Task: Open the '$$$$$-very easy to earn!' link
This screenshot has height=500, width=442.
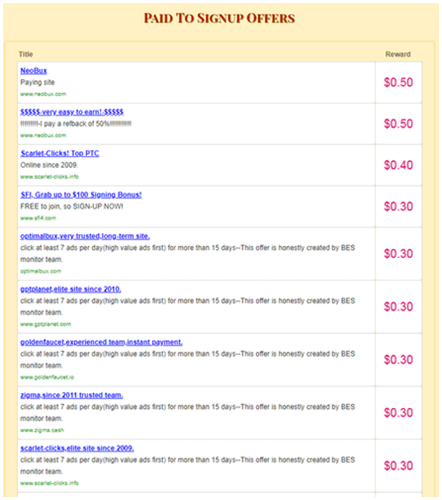Action: tap(72, 112)
